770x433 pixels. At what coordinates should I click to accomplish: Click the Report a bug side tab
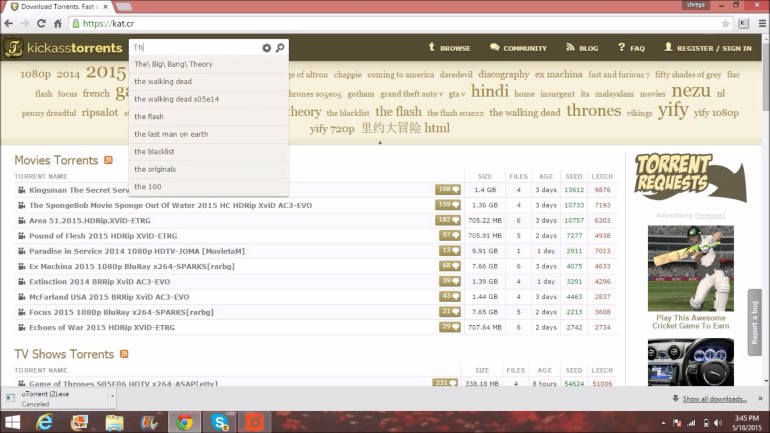[755, 322]
